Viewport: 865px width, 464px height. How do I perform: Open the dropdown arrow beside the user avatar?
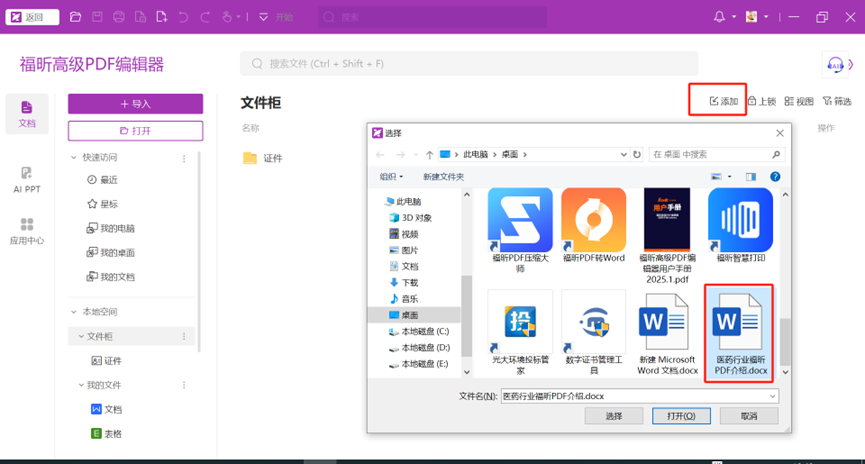click(x=766, y=17)
